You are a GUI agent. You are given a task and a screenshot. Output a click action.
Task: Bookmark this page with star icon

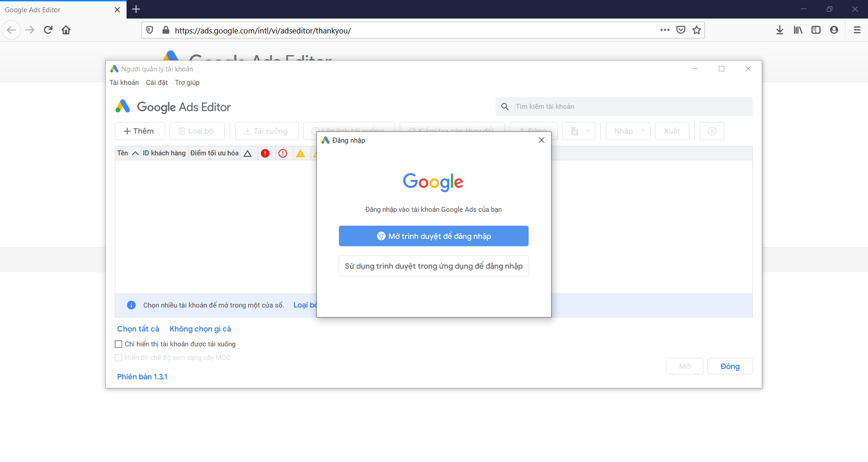(697, 30)
